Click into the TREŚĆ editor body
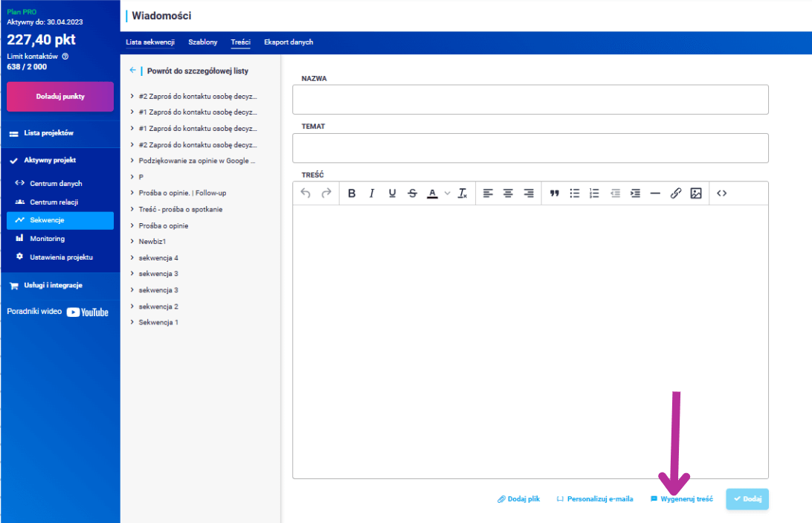812x523 pixels. click(x=530, y=341)
